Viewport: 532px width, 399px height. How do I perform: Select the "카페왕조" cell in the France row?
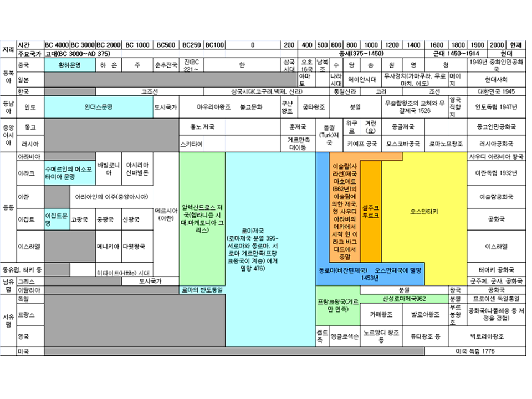click(x=381, y=315)
